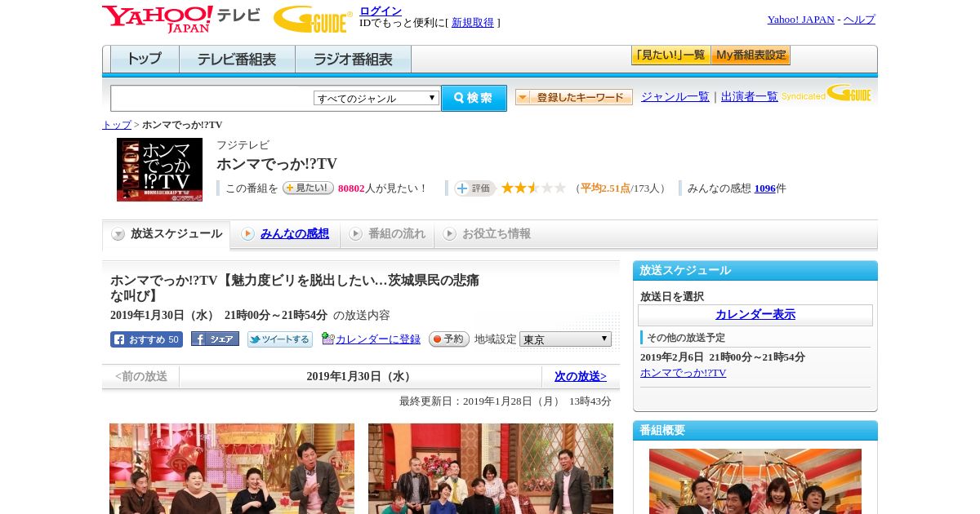Select the 放送スケジュール tab
This screenshot has width=980, height=514.
coord(167,234)
